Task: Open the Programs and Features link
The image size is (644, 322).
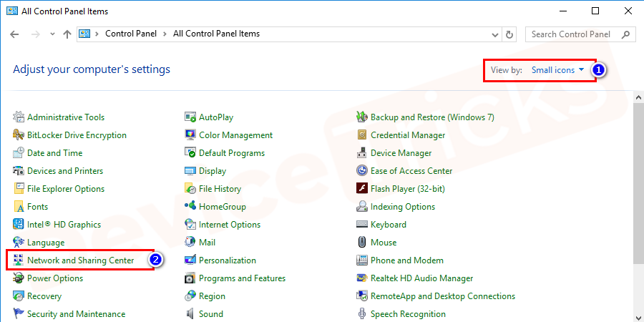Action: pyautogui.click(x=242, y=278)
